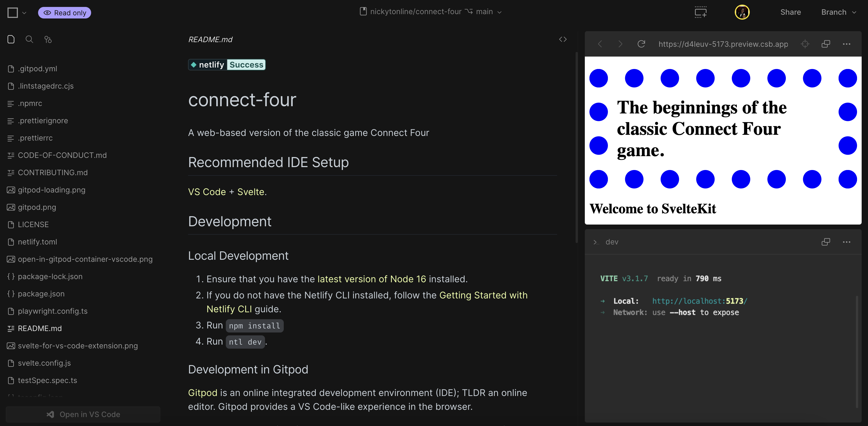Open preview panel more options menu
The height and width of the screenshot is (426, 868).
pyautogui.click(x=846, y=44)
